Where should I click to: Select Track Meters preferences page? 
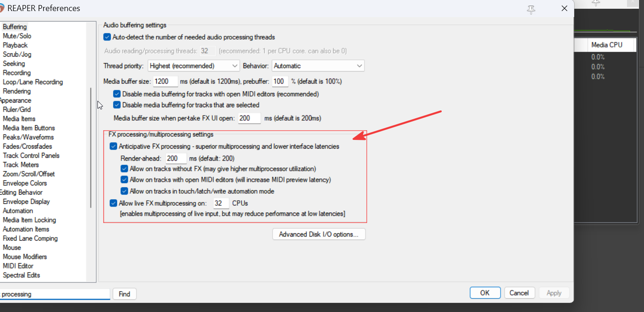coord(21,165)
